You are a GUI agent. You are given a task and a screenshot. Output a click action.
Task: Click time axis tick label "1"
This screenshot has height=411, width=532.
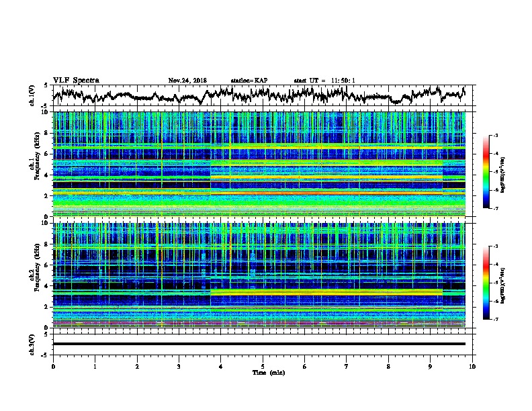coord(95,367)
